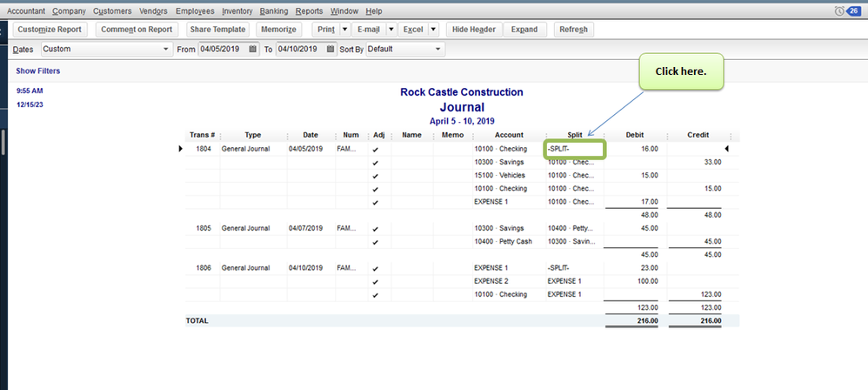Open the Sort By Default dropdown
The width and height of the screenshot is (868, 390).
pos(405,49)
